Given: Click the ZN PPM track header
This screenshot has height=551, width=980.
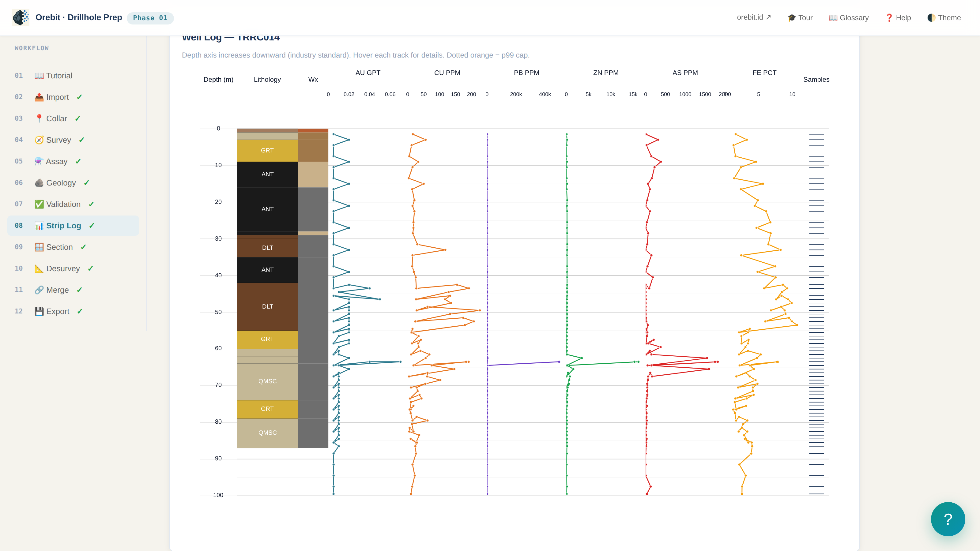Looking at the screenshot, I should (x=606, y=73).
